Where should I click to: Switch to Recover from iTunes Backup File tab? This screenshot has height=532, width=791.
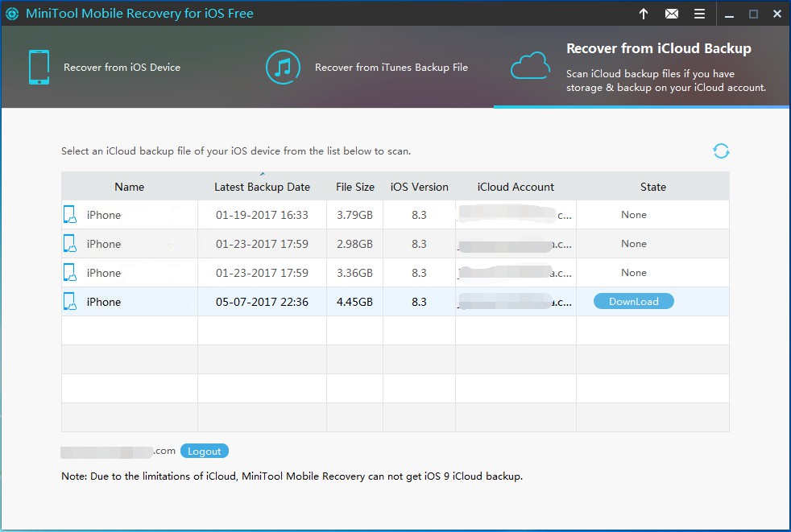coord(391,68)
